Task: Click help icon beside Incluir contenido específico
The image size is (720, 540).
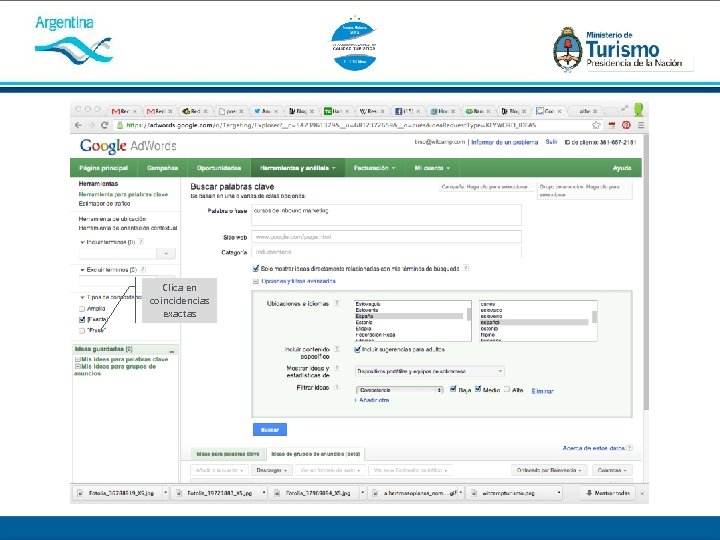Action: (x=337, y=349)
